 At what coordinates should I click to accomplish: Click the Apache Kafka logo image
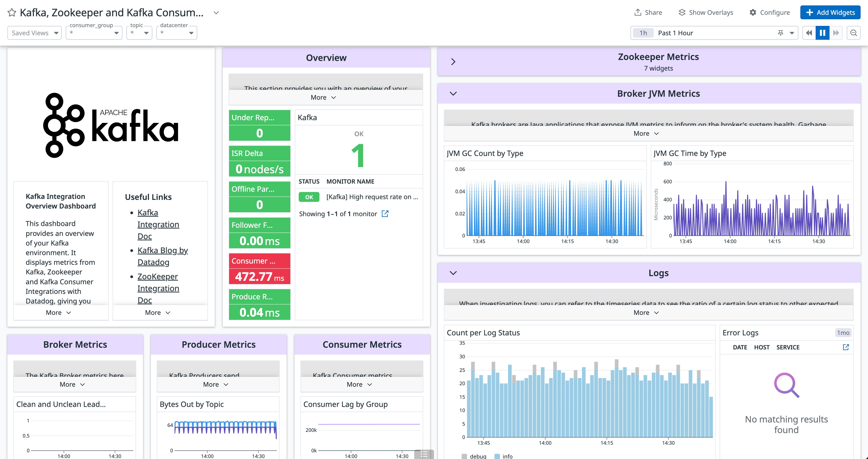[x=111, y=125]
